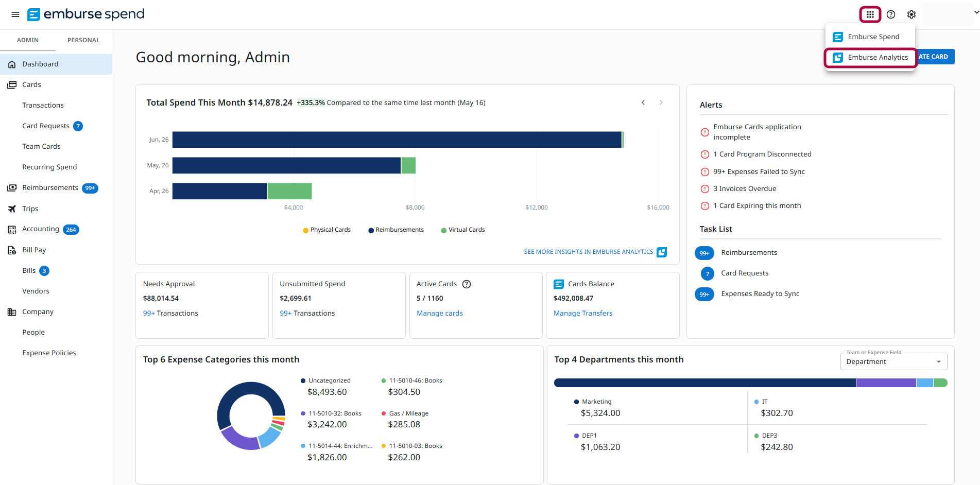
Task: Open Transactions in the sidebar
Action: (43, 105)
